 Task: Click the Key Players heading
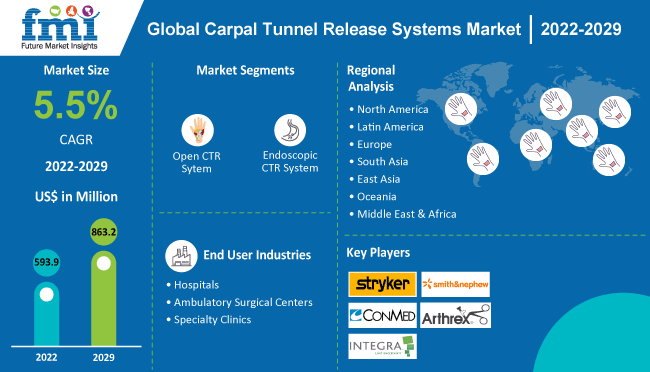378,253
